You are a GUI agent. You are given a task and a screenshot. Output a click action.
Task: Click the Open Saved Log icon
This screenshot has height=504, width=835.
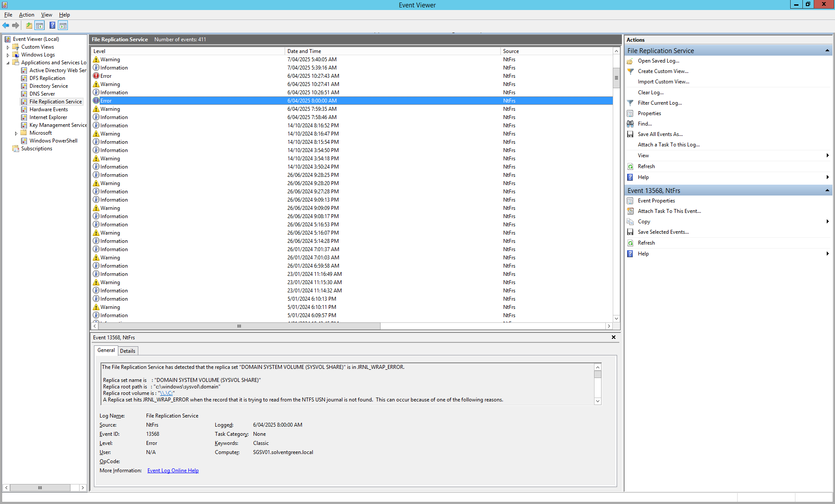click(630, 61)
